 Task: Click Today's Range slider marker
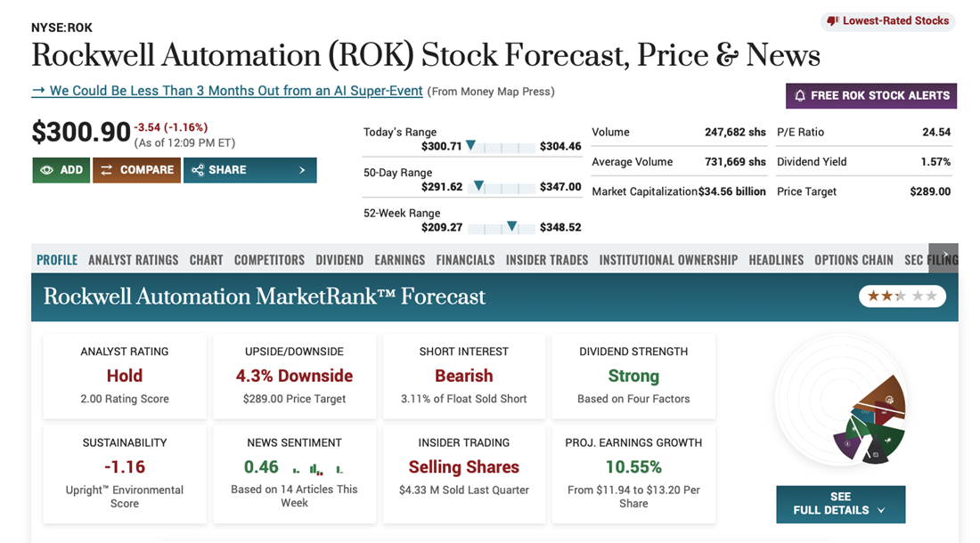coord(470,145)
